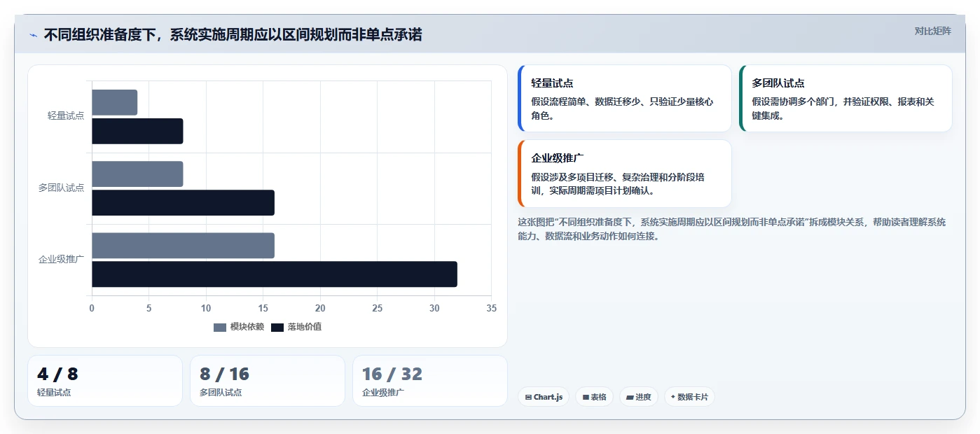Click the x-axis tick labeled 25
Screen dimensions: 980x434
point(378,308)
